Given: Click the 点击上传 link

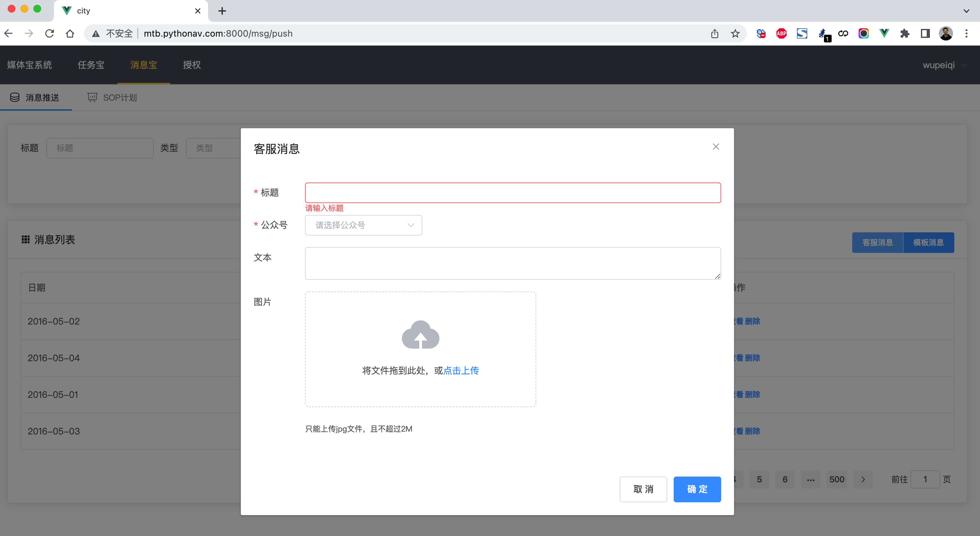Looking at the screenshot, I should pyautogui.click(x=461, y=371).
